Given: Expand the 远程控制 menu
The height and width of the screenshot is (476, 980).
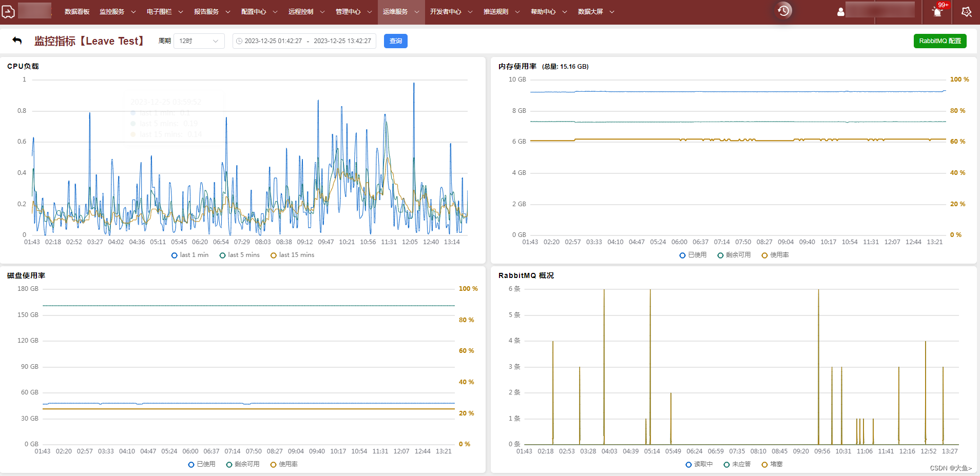Looking at the screenshot, I should (x=306, y=12).
